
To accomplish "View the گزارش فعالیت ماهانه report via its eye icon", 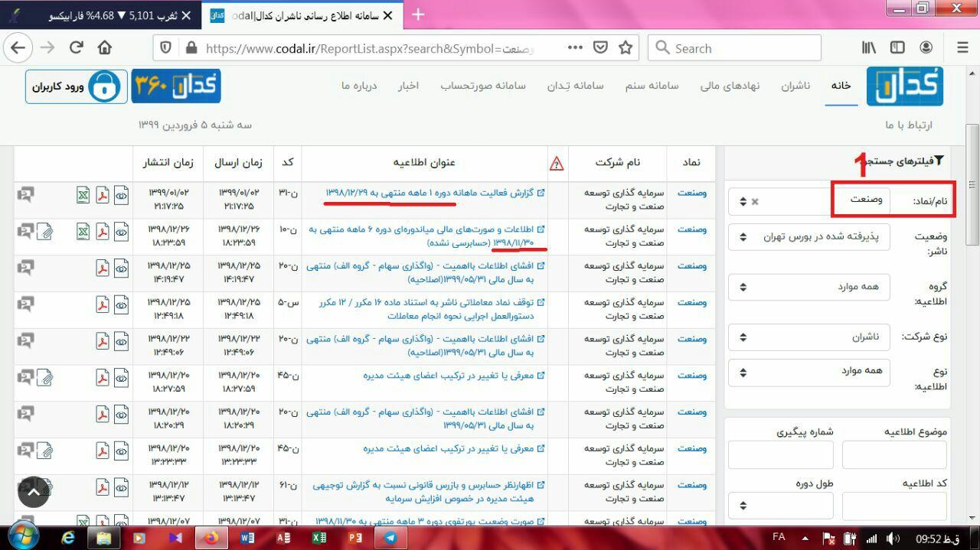I will 121,195.
